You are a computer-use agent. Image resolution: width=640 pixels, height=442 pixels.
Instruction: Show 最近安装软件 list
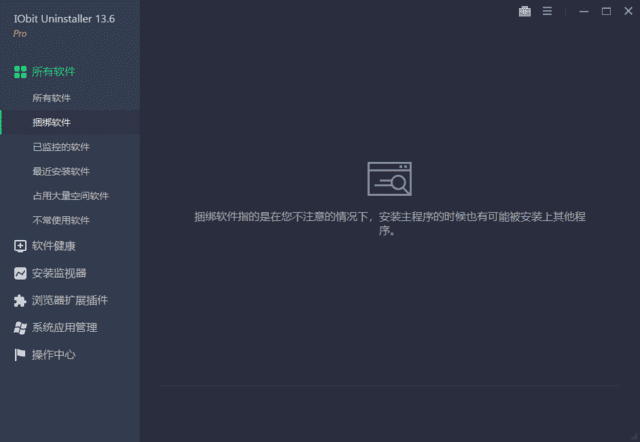coord(61,171)
